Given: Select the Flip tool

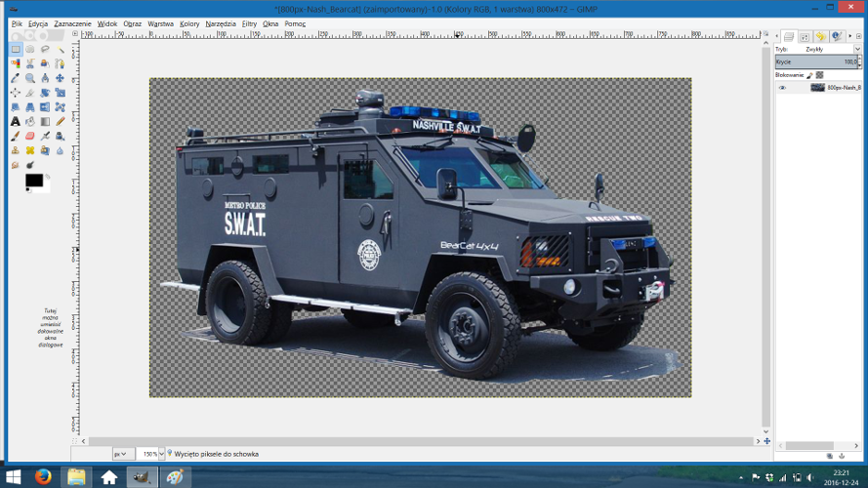Looking at the screenshot, I should pos(45,106).
